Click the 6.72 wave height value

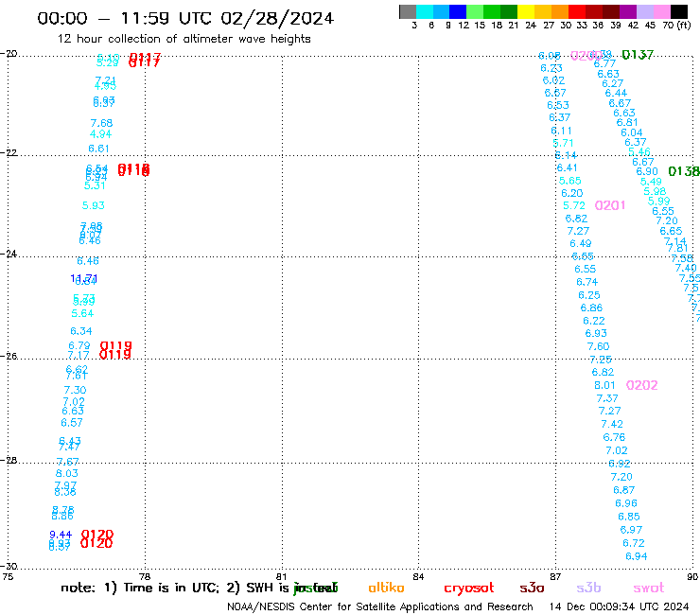634,543
